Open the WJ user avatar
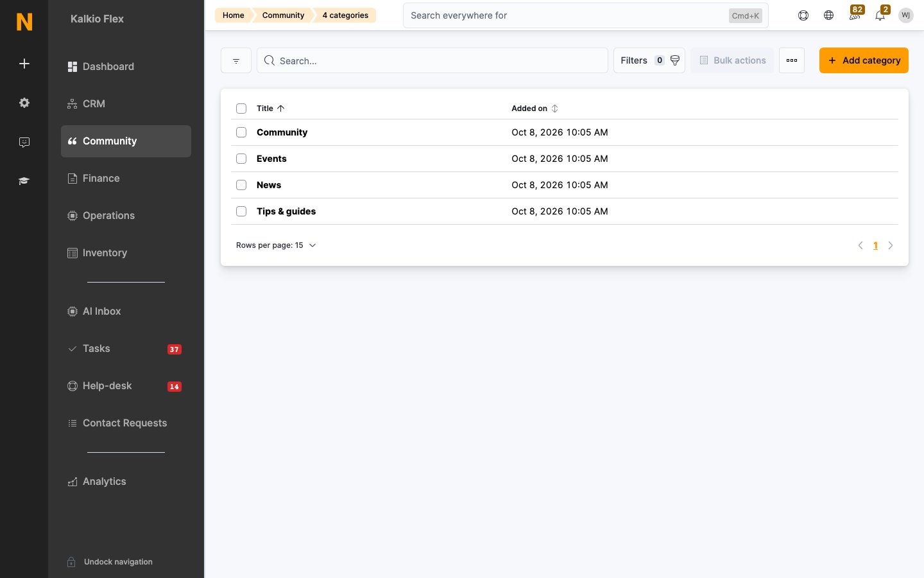This screenshot has width=924, height=578. click(906, 15)
